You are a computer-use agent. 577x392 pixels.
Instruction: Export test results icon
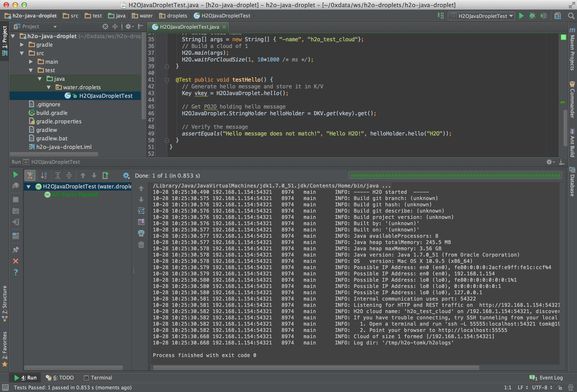pos(105,175)
